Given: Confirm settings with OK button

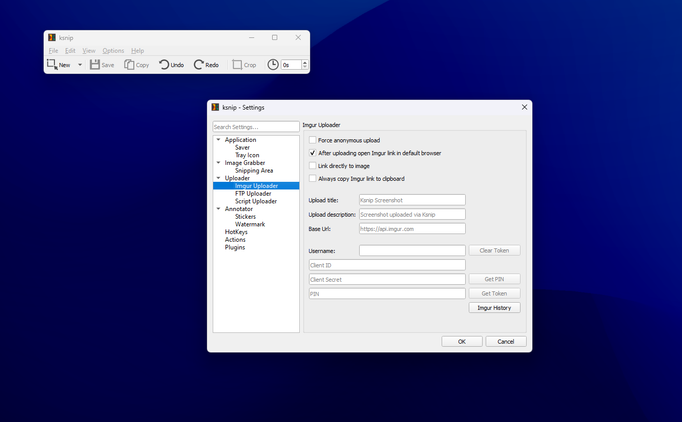Looking at the screenshot, I should tap(462, 342).
